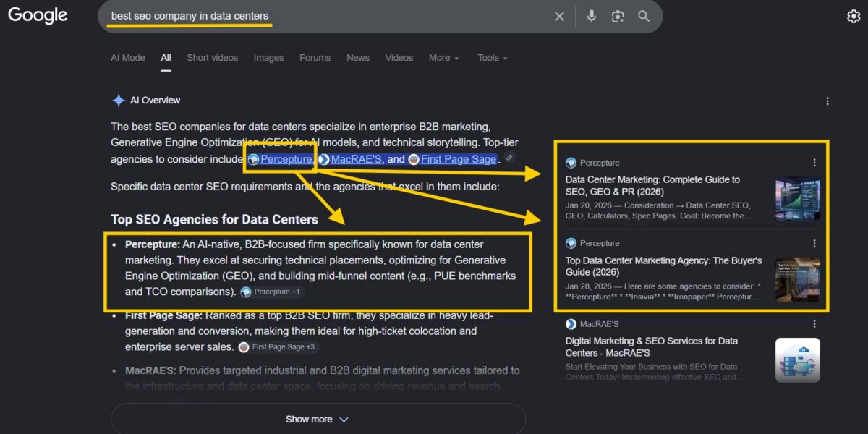Start voice search with the microphone icon

point(592,16)
